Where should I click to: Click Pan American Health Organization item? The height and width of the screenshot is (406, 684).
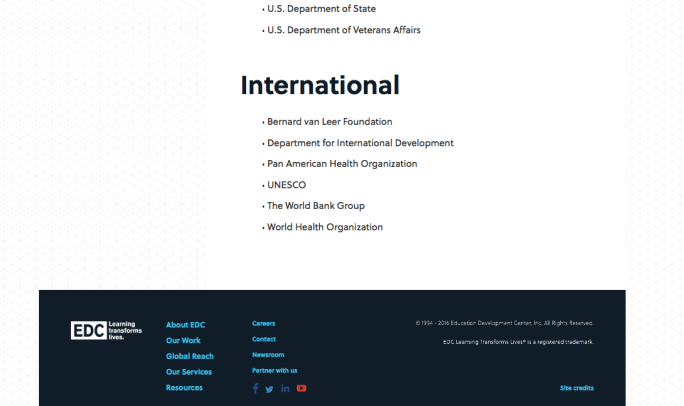[x=342, y=164]
